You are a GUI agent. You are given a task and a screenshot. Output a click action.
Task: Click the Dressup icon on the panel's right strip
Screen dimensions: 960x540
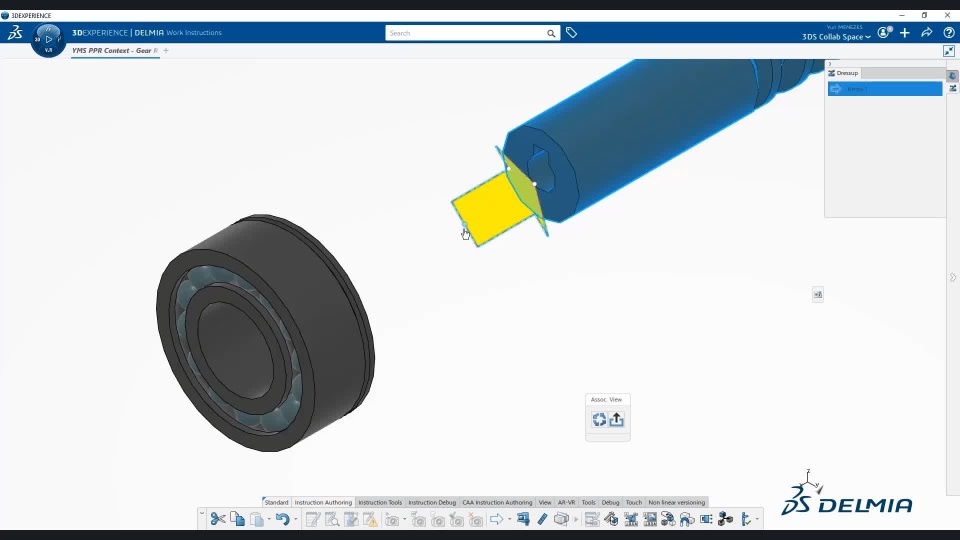coord(953,89)
